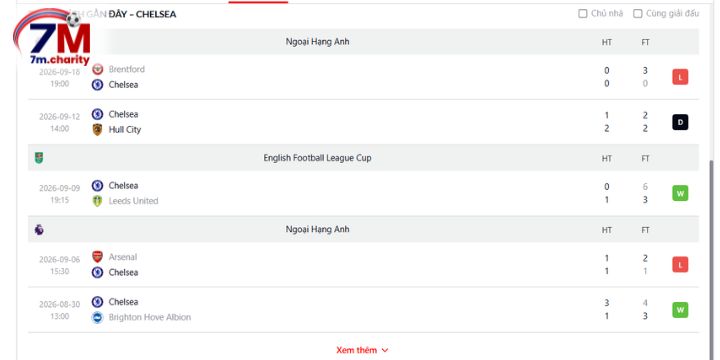
Task: Click the 2026-09-12 match date
Action: [x=60, y=117]
